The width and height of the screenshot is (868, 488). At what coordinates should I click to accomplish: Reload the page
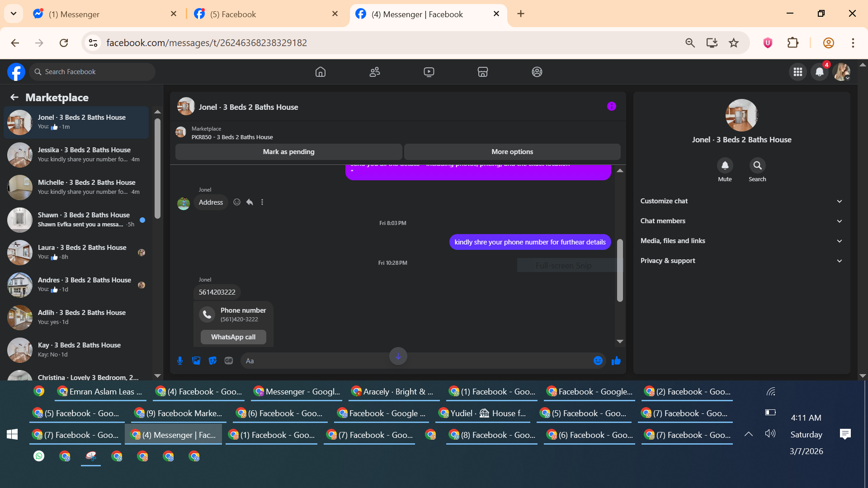[64, 43]
